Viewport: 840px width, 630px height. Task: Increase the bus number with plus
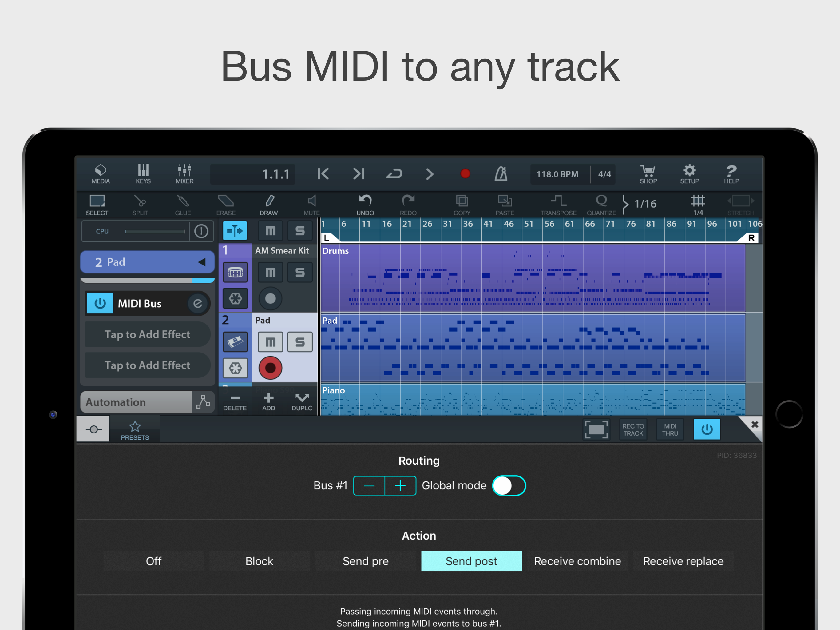click(400, 486)
